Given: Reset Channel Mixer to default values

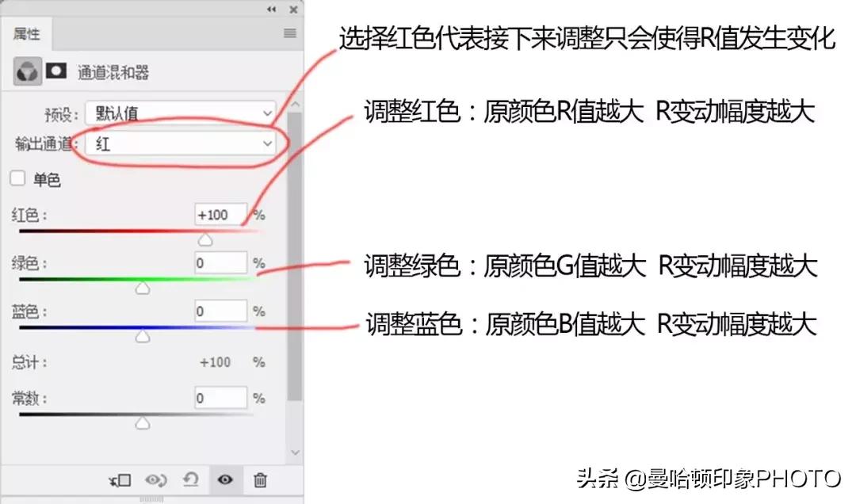Looking at the screenshot, I should pyautogui.click(x=190, y=480).
